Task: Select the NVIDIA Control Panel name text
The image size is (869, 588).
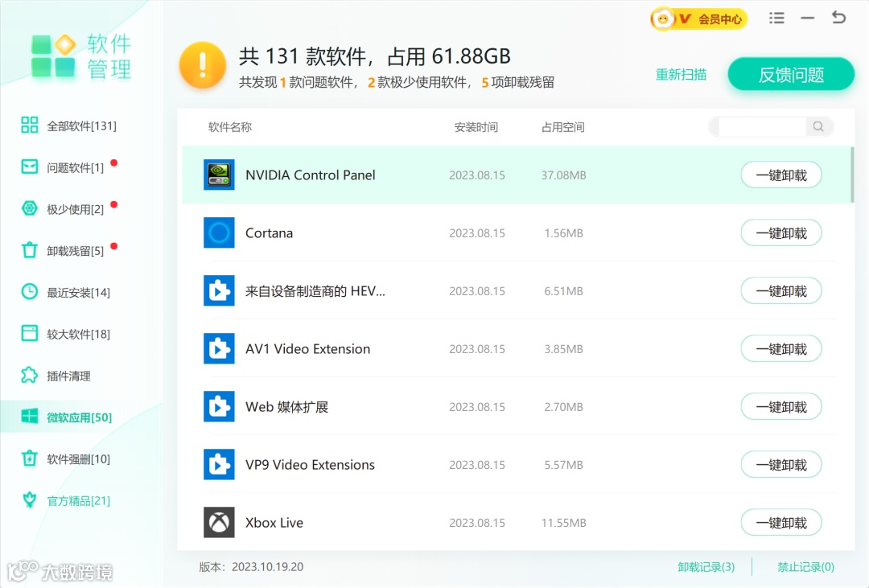Action: [x=311, y=175]
